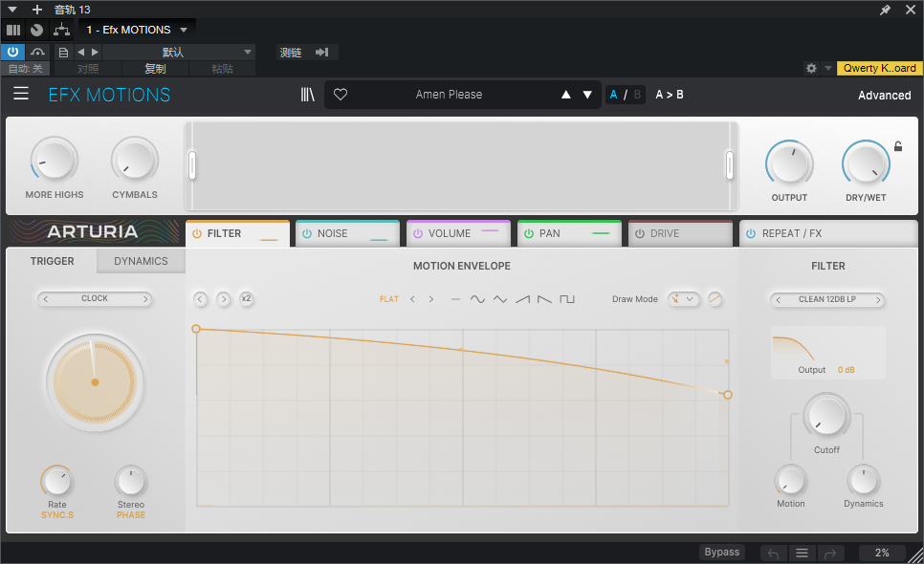Shift envelope left with circled arrow
Image resolution: width=924 pixels, height=564 pixels.
[200, 299]
